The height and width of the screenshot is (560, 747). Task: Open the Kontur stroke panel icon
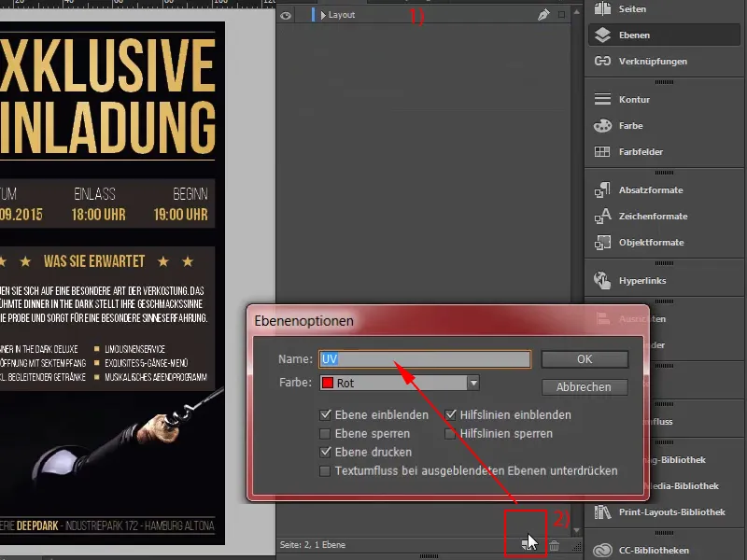coord(602,99)
